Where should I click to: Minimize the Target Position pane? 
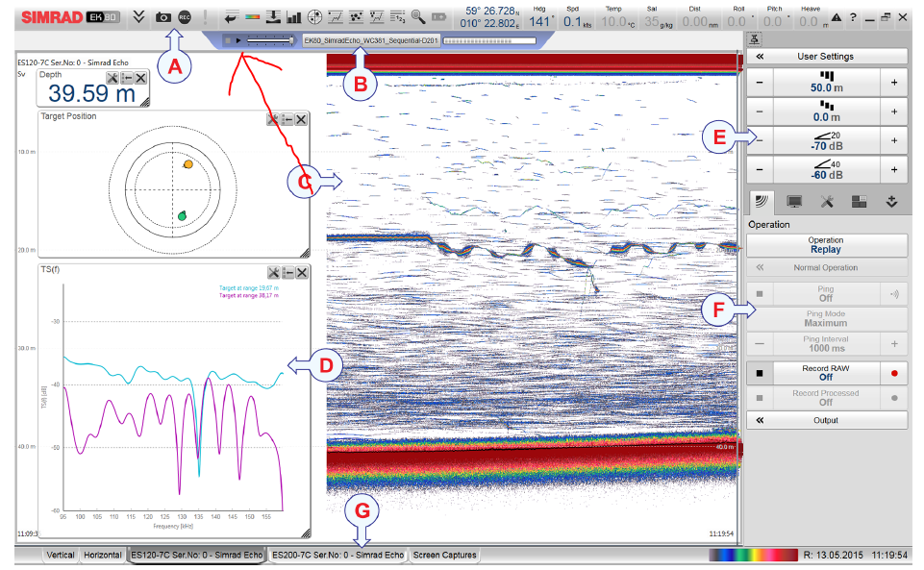[x=287, y=119]
